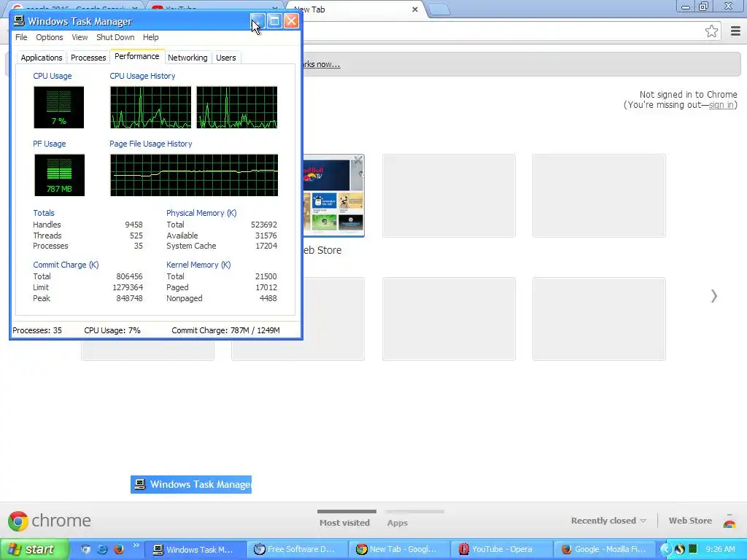
Task: Click the Windows Task Manager tooltip label
Action: point(191,484)
